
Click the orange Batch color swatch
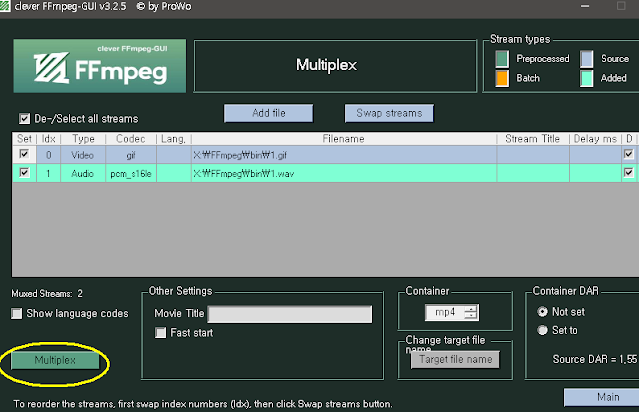502,78
